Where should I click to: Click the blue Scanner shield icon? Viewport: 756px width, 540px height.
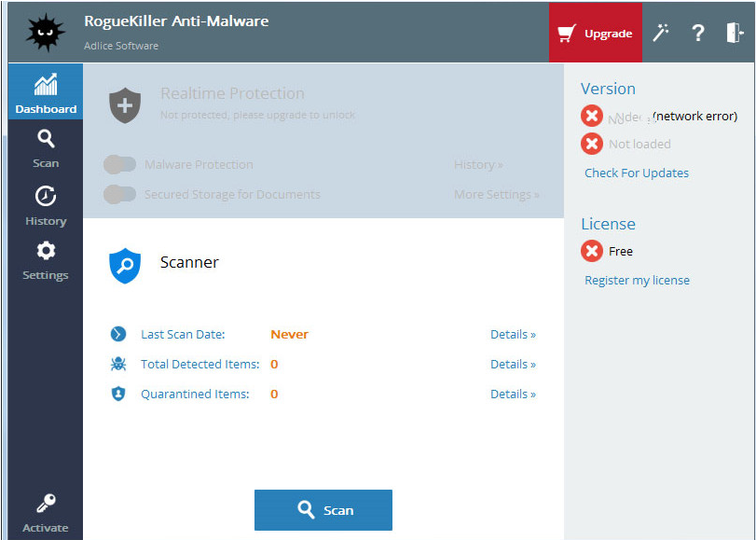click(x=125, y=266)
